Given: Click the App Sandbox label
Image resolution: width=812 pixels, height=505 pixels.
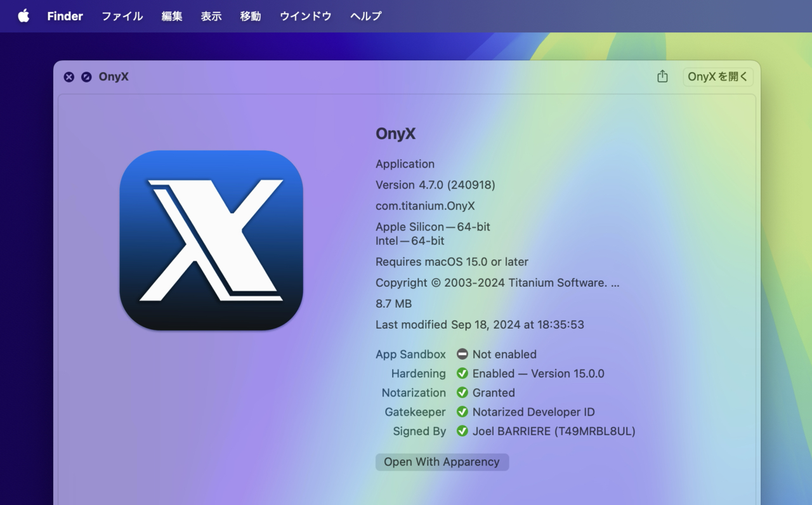Looking at the screenshot, I should coord(410,355).
